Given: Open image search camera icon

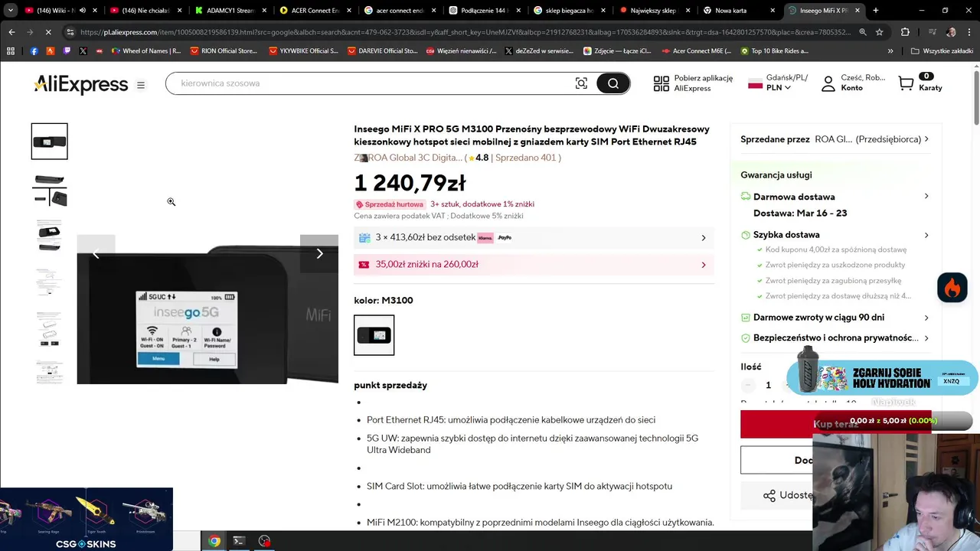Looking at the screenshot, I should (x=581, y=83).
